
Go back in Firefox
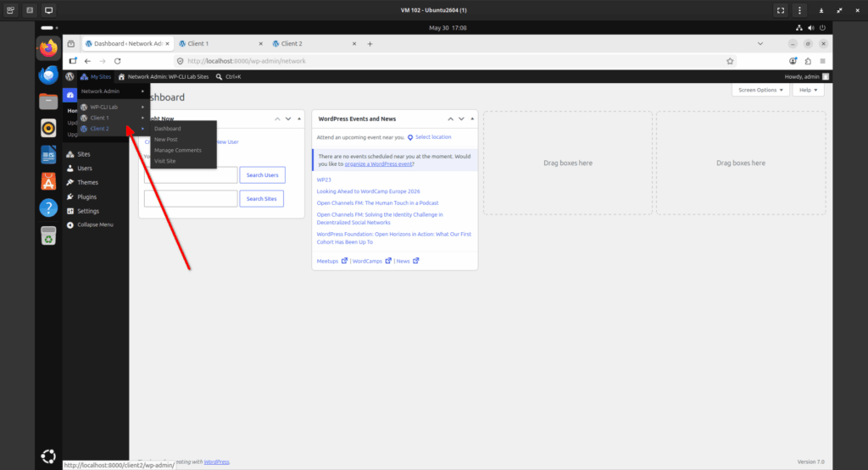click(87, 61)
